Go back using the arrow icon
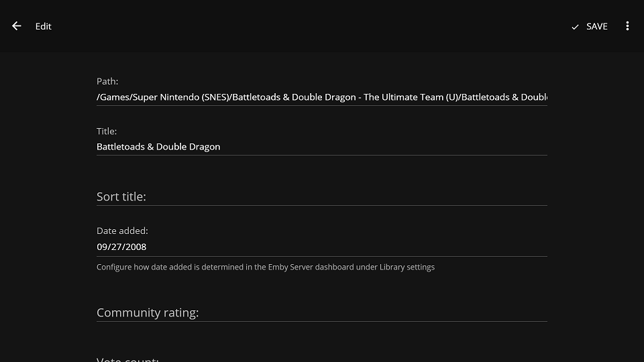This screenshot has height=362, width=644. tap(17, 26)
